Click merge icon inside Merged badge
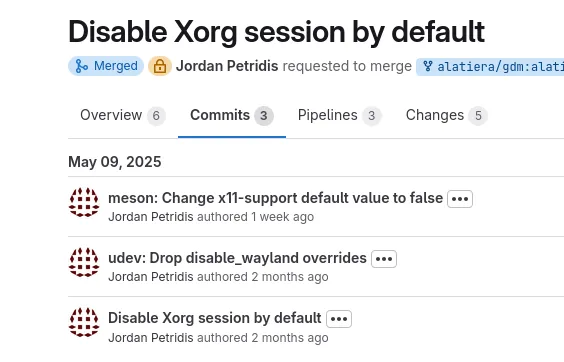This screenshot has height=362, width=564. 81,66
